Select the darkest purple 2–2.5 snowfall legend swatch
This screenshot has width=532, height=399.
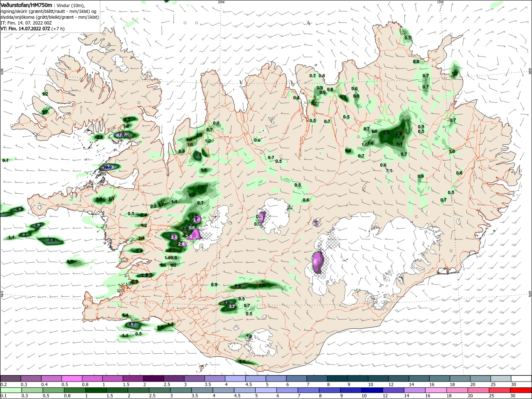click(153, 378)
